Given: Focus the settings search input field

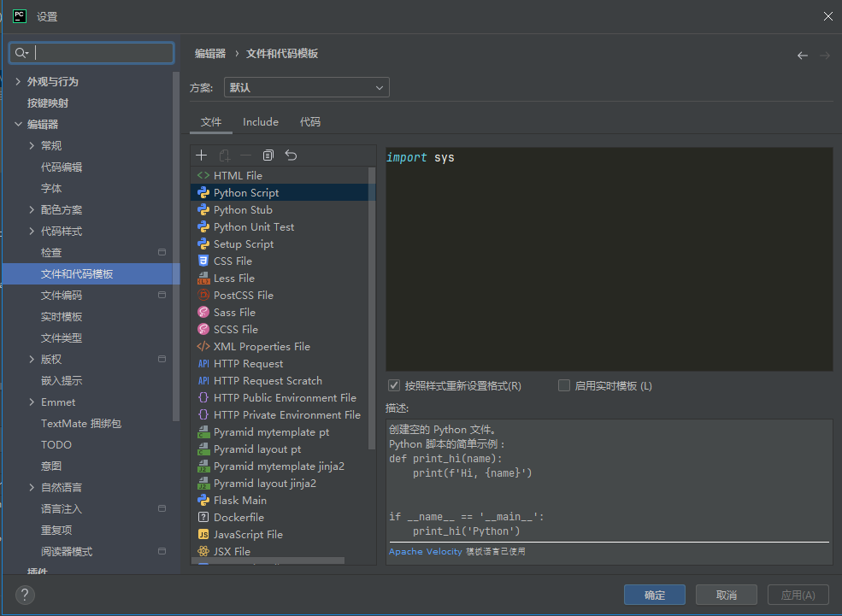Looking at the screenshot, I should pos(91,53).
